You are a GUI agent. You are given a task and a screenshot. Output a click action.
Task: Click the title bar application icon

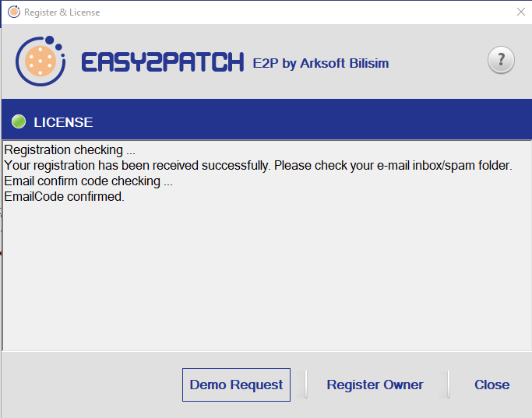[13, 12]
